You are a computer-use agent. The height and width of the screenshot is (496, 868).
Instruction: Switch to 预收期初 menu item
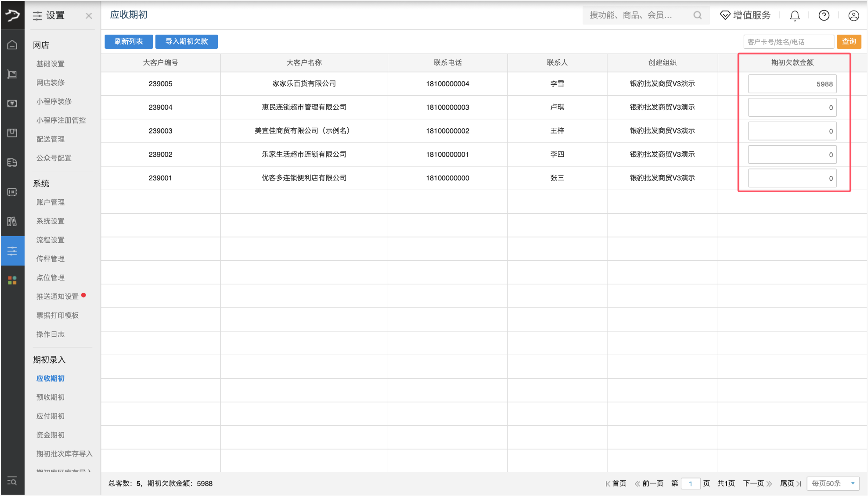(x=50, y=397)
